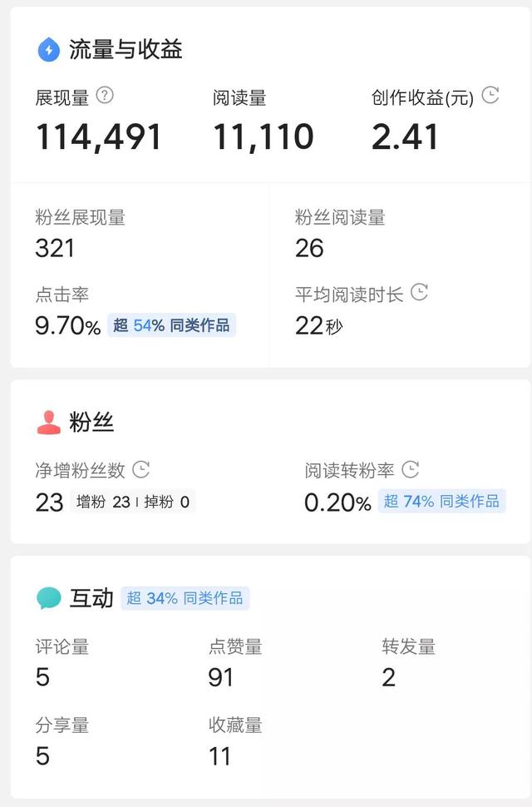
Task: Click the red person 粉丝 icon
Action: pyautogui.click(x=49, y=423)
